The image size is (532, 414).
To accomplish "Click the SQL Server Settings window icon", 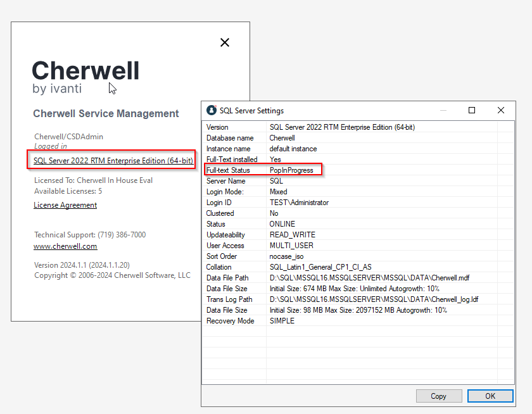I will coord(212,110).
